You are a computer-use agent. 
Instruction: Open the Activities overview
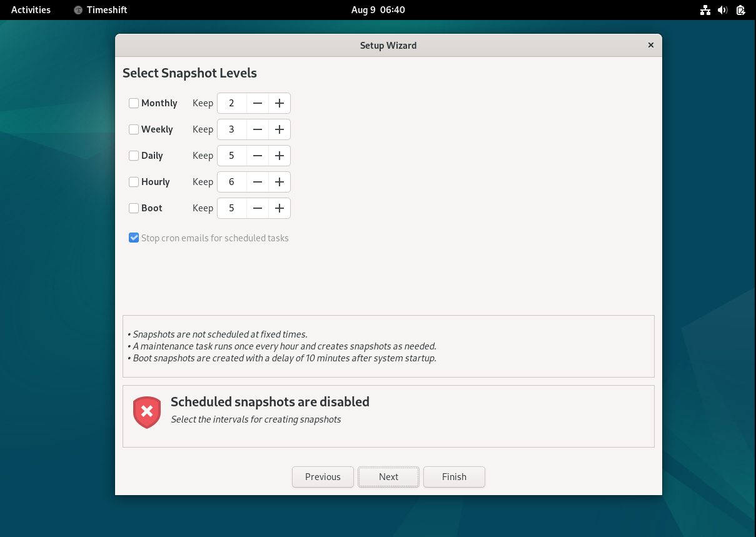31,10
